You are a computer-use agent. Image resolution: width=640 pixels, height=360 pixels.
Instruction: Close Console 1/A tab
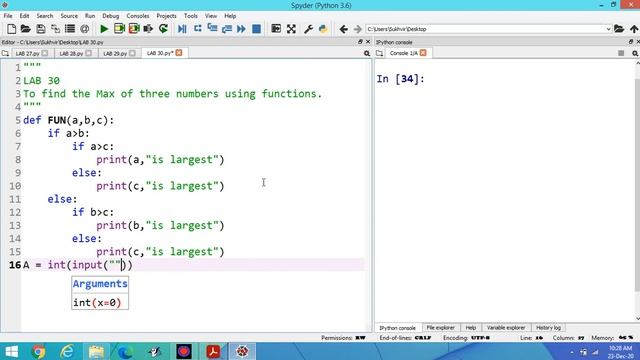[423, 53]
